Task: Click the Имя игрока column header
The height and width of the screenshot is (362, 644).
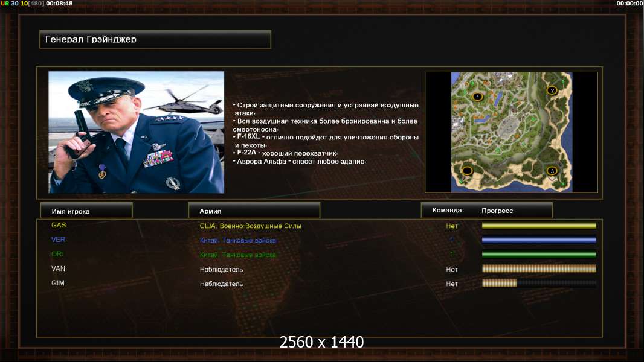Action: 86,211
